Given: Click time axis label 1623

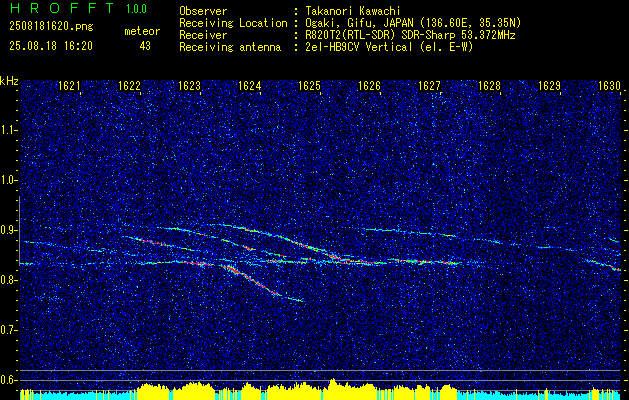Looking at the screenshot, I should [189, 86].
